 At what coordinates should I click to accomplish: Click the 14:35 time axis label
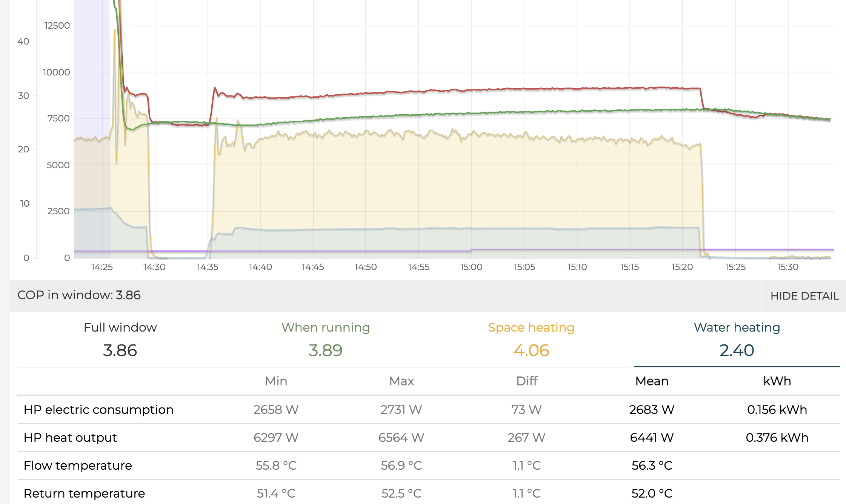207,267
